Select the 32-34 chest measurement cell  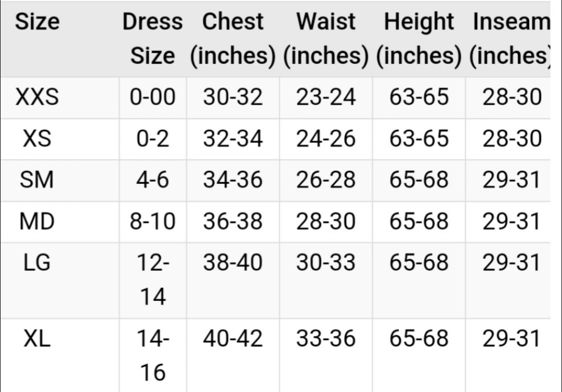coord(233,138)
